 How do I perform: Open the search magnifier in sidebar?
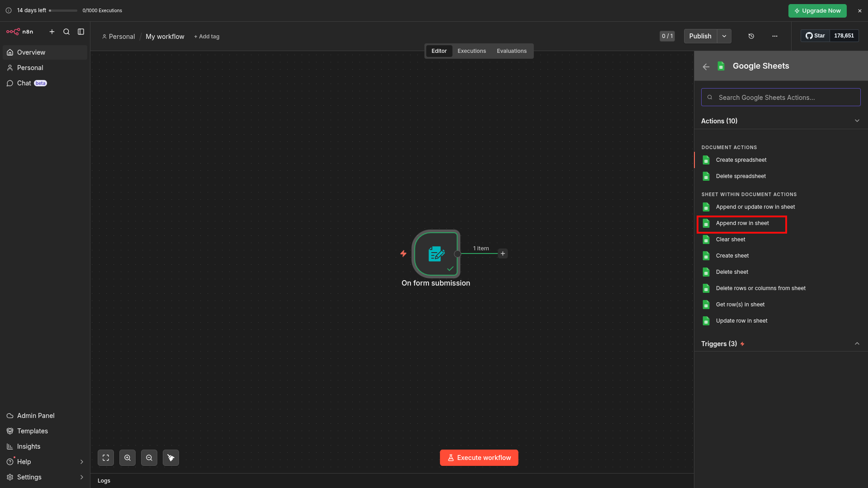click(x=66, y=32)
